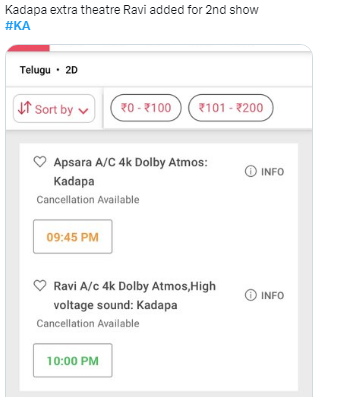Click the INFO label beside Ravi
Image resolution: width=362 pixels, height=397 pixels.
[x=272, y=295]
